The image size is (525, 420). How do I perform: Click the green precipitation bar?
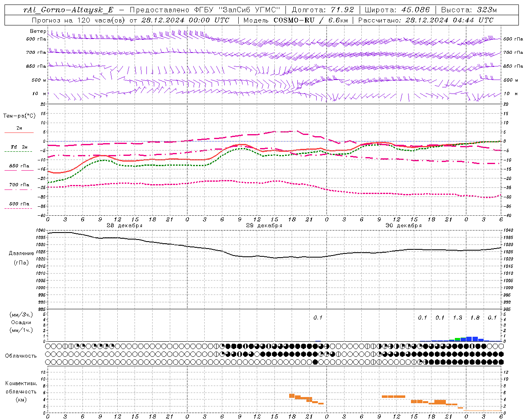[457, 339]
